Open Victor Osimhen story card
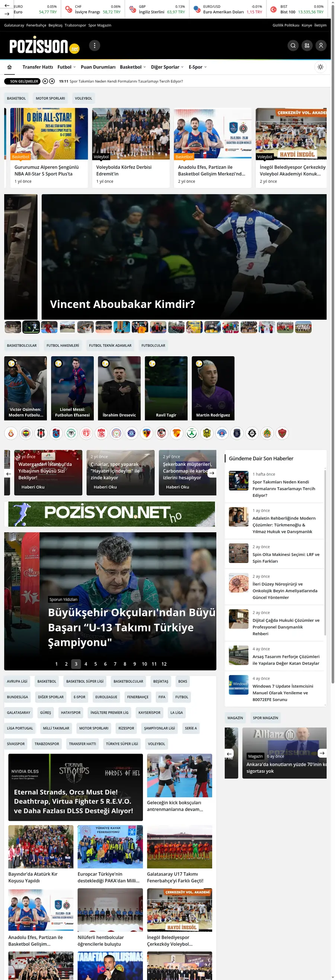 [26, 388]
